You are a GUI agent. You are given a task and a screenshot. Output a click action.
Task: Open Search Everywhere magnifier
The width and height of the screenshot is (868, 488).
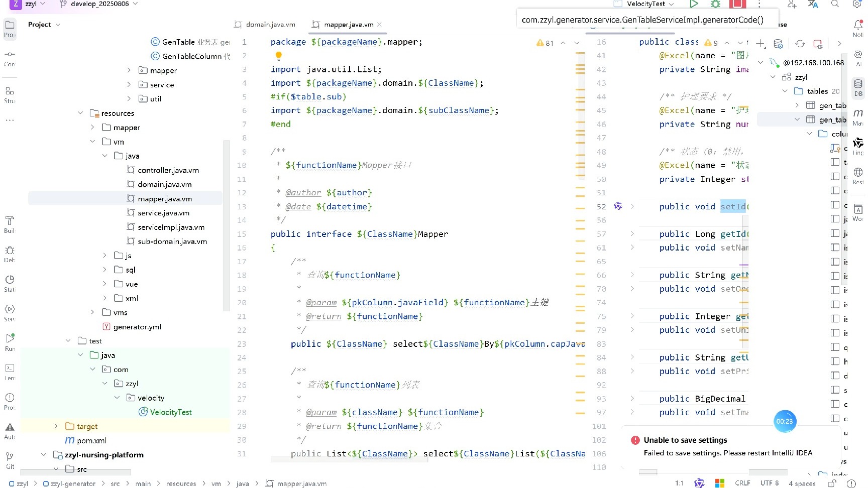tap(835, 4)
